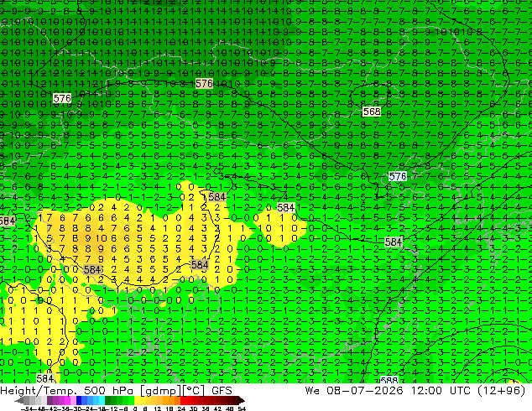The width and height of the screenshot is (532, 411).
Task: Click the '54' legend scale value
Action: pyautogui.click(x=242, y=408)
